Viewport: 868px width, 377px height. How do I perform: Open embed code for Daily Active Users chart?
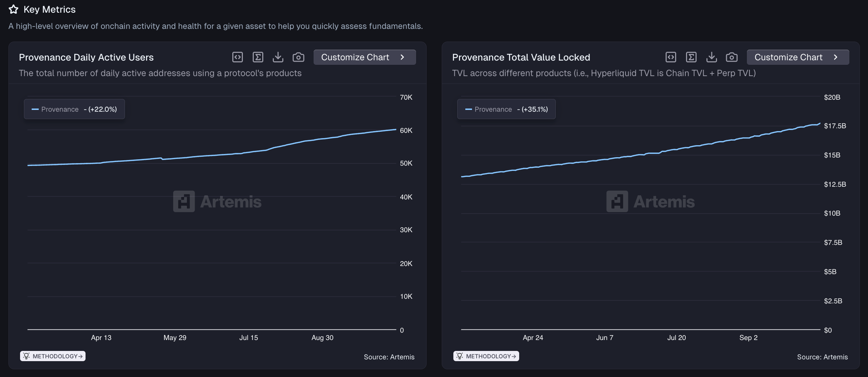(x=238, y=57)
